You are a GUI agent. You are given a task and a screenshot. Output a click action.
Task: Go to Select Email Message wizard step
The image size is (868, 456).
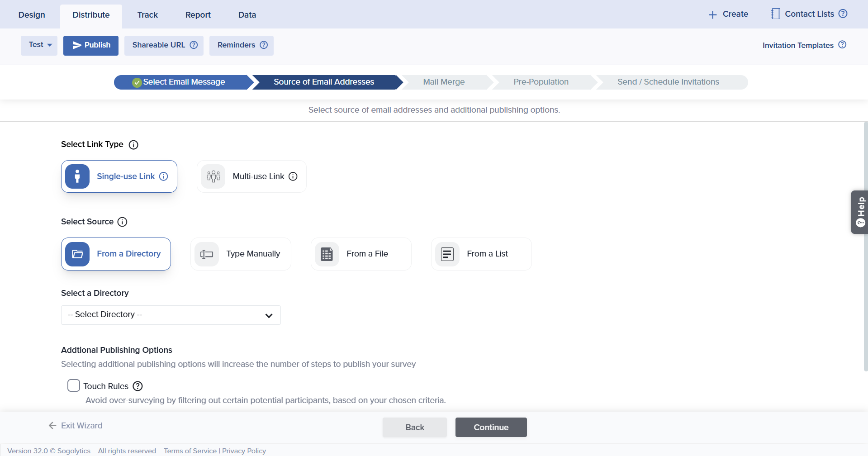click(183, 82)
